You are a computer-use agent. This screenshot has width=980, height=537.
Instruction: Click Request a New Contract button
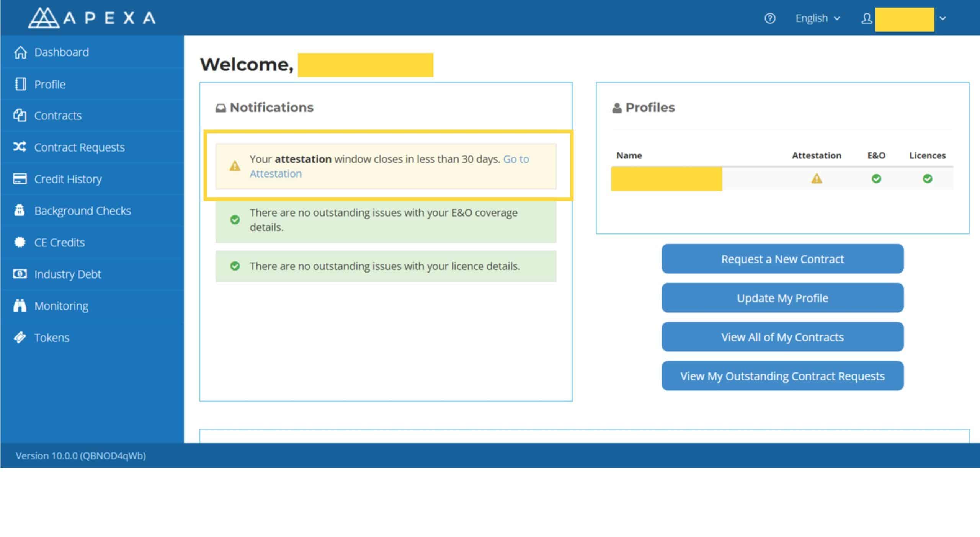[x=782, y=259]
